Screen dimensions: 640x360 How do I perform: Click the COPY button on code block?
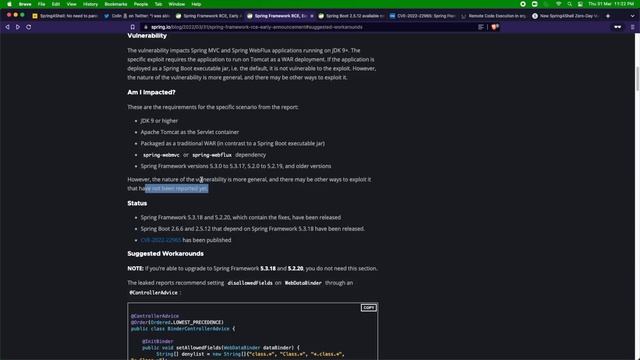369,308
